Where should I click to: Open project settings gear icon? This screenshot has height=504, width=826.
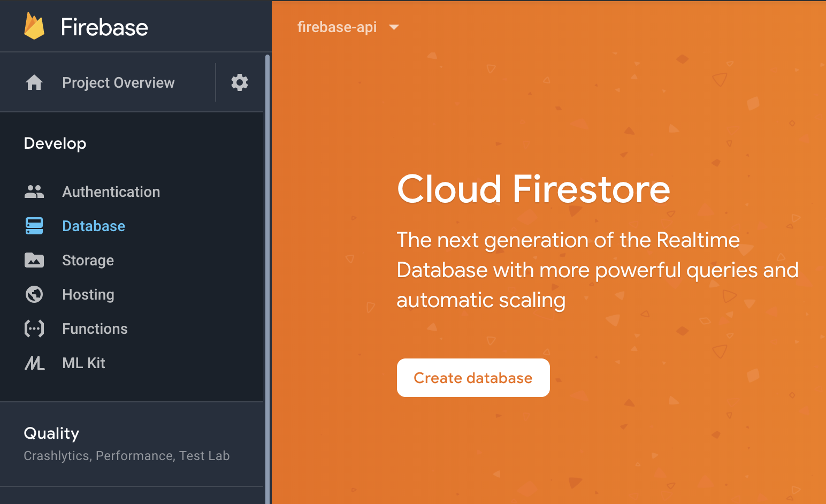pos(239,82)
